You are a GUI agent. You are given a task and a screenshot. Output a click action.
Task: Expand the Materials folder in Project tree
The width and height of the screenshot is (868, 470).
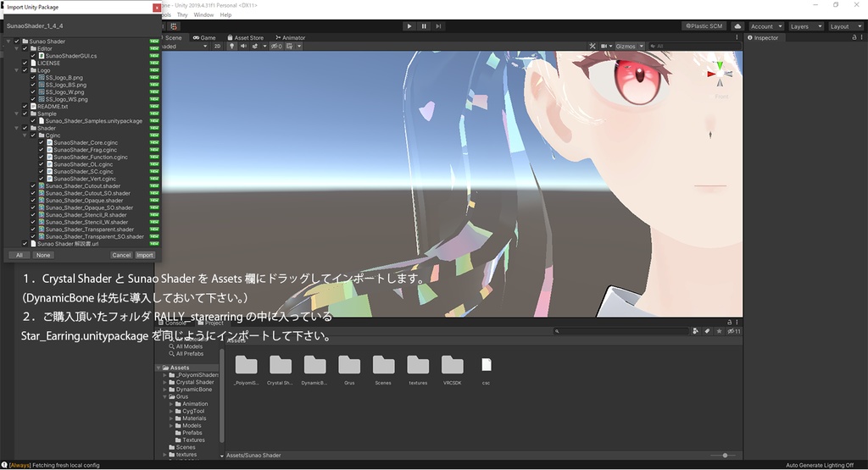tap(171, 418)
